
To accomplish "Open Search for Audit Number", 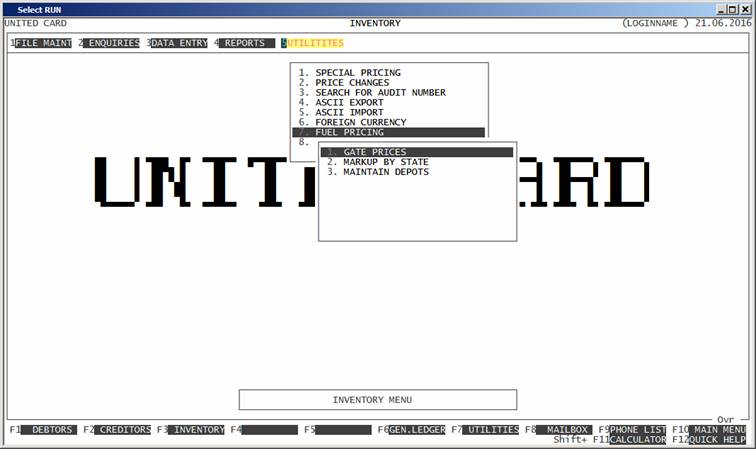I will tap(380, 93).
